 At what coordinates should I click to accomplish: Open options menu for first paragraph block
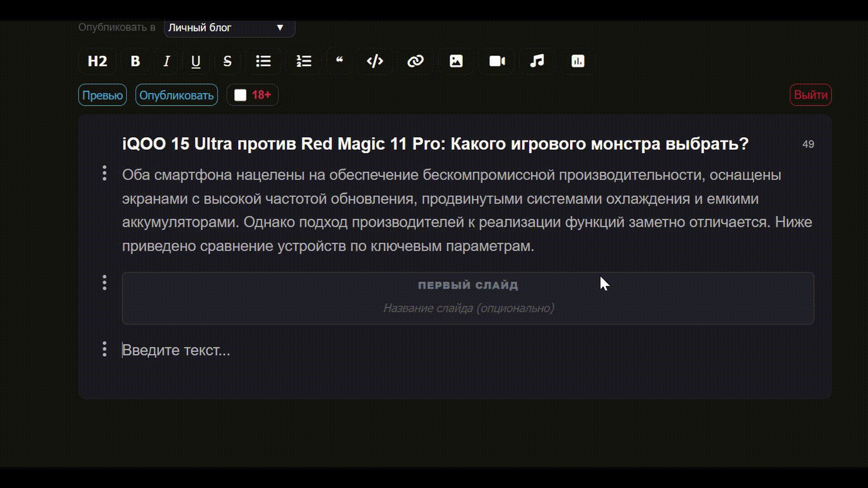coord(104,173)
